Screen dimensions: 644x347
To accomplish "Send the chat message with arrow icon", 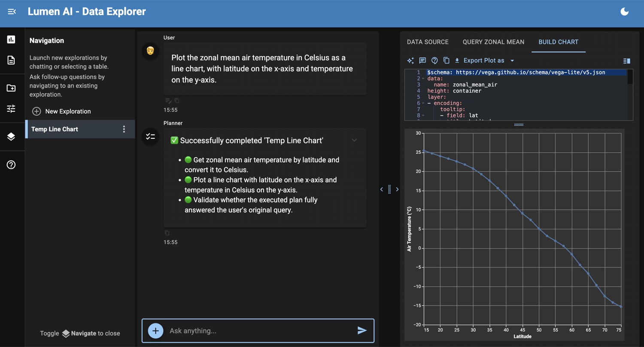I will coord(362,331).
